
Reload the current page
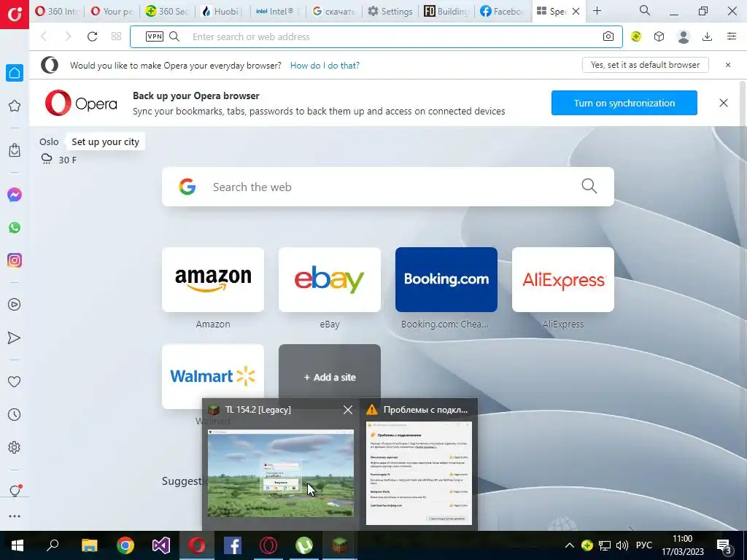(92, 36)
